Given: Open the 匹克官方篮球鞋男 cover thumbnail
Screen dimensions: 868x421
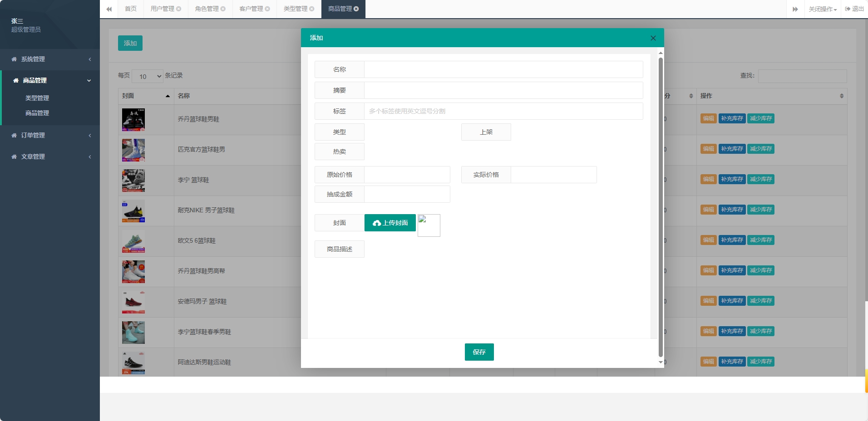Looking at the screenshot, I should tap(133, 150).
